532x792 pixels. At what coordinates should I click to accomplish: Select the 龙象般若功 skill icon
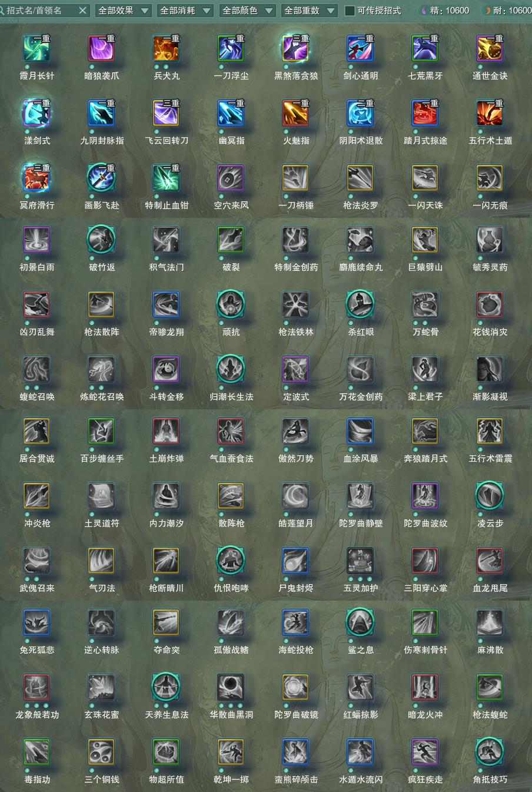point(36,687)
